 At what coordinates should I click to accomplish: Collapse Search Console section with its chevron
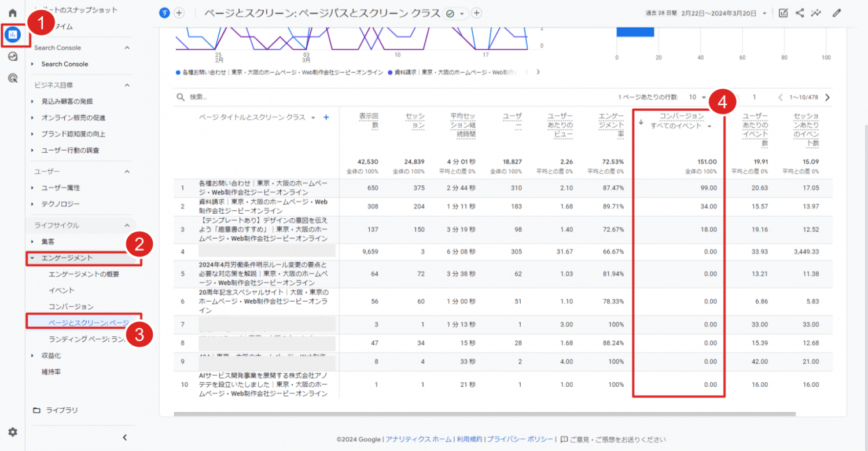127,47
